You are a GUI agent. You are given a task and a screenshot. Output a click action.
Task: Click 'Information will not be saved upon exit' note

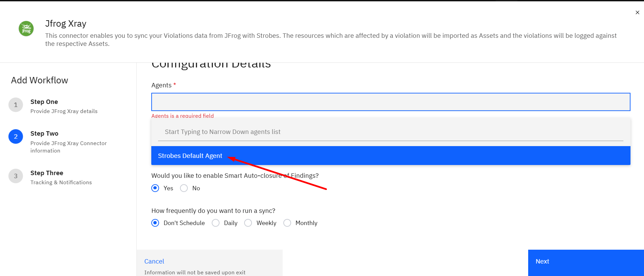195,273
